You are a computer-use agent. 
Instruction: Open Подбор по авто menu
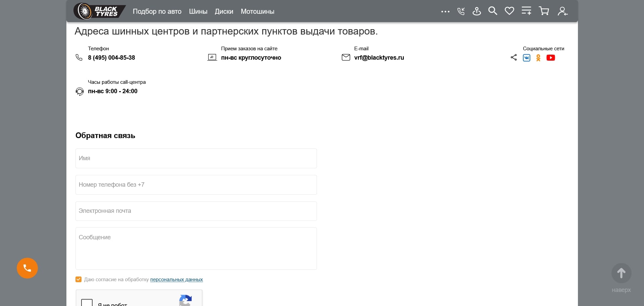click(157, 11)
